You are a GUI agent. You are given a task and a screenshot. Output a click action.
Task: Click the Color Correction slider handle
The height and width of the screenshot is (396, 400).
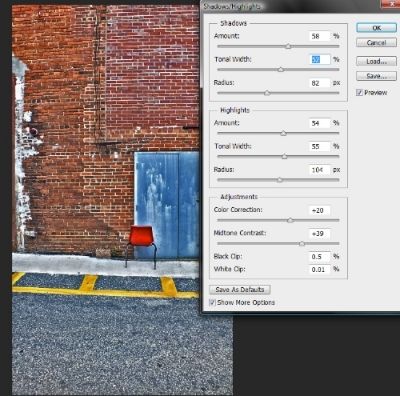pos(290,220)
